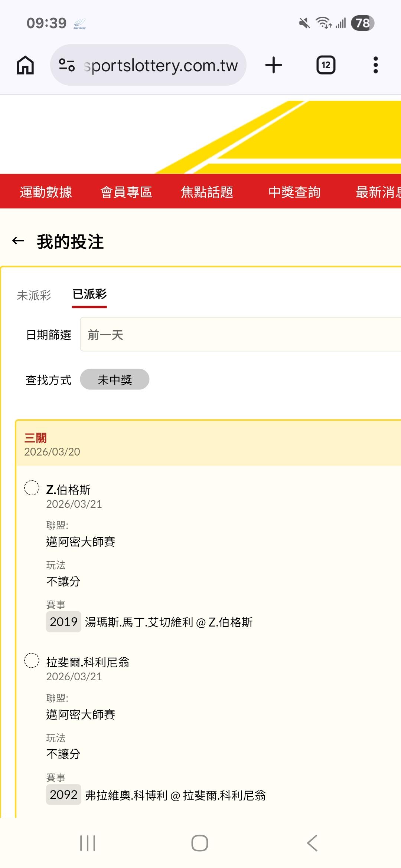Tap the browser home icon

[x=25, y=65]
